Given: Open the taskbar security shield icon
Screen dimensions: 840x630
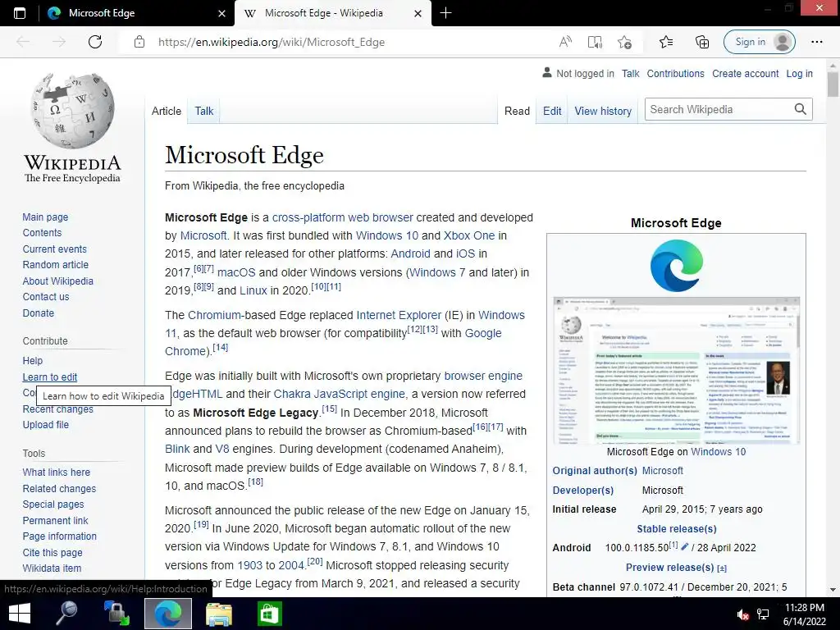Looking at the screenshot, I should (116, 614).
